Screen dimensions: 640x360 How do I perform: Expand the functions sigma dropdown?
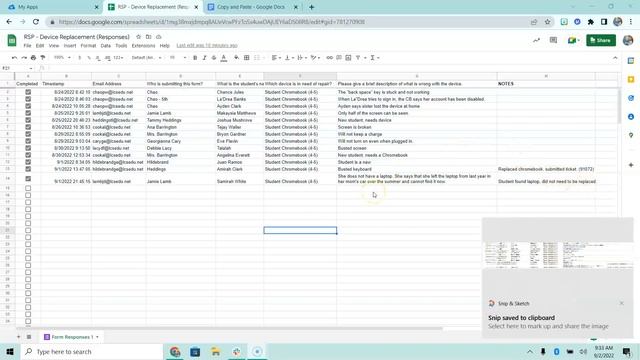(x=375, y=58)
